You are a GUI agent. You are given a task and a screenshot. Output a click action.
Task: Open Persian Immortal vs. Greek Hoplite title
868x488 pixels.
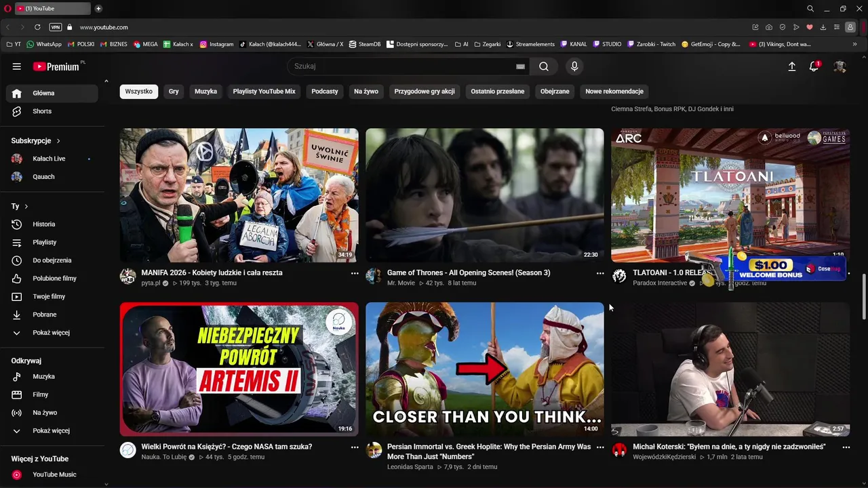coord(489,451)
